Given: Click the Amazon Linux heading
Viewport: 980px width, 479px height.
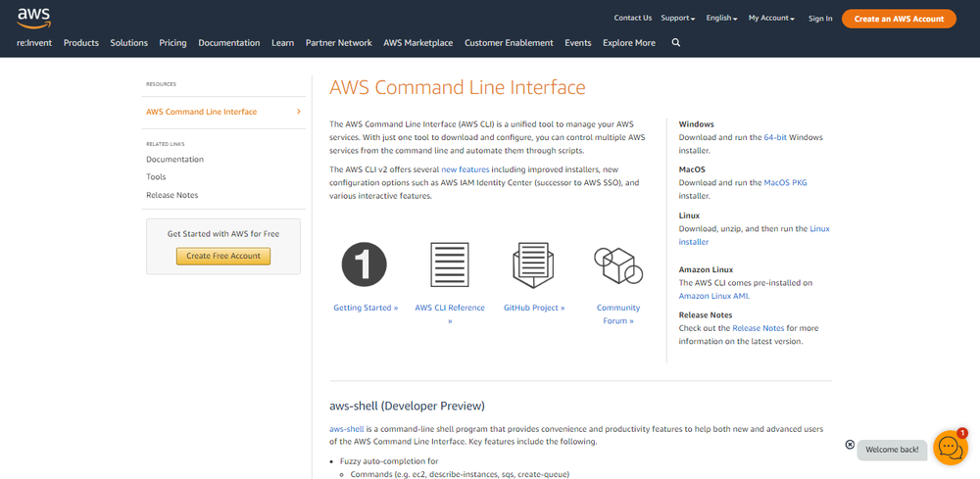Looking at the screenshot, I should point(706,269).
